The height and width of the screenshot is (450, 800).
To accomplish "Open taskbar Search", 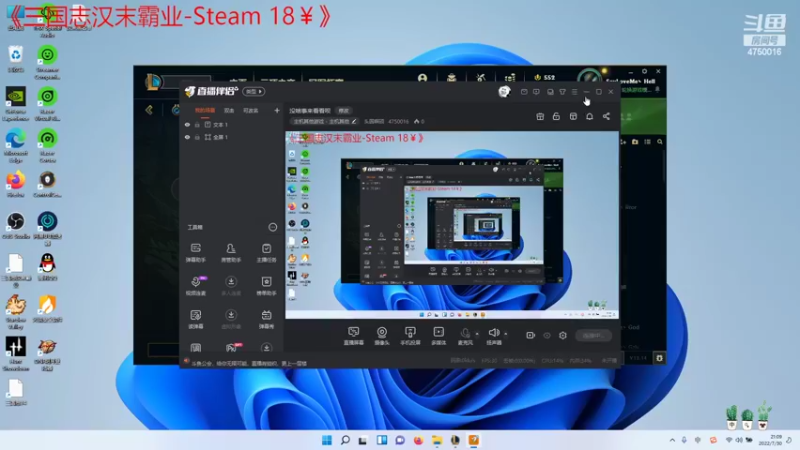I will coord(345,440).
